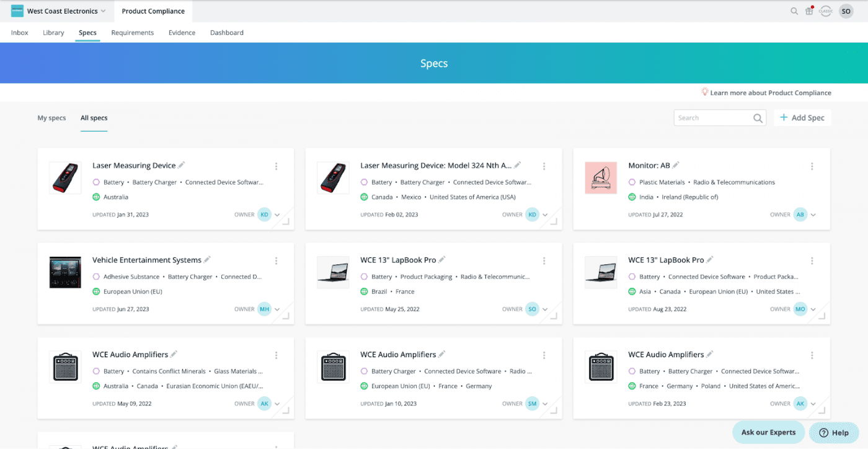
Task: Edit Vehicle Entertainment Systems name via pencil icon
Action: coord(208,259)
